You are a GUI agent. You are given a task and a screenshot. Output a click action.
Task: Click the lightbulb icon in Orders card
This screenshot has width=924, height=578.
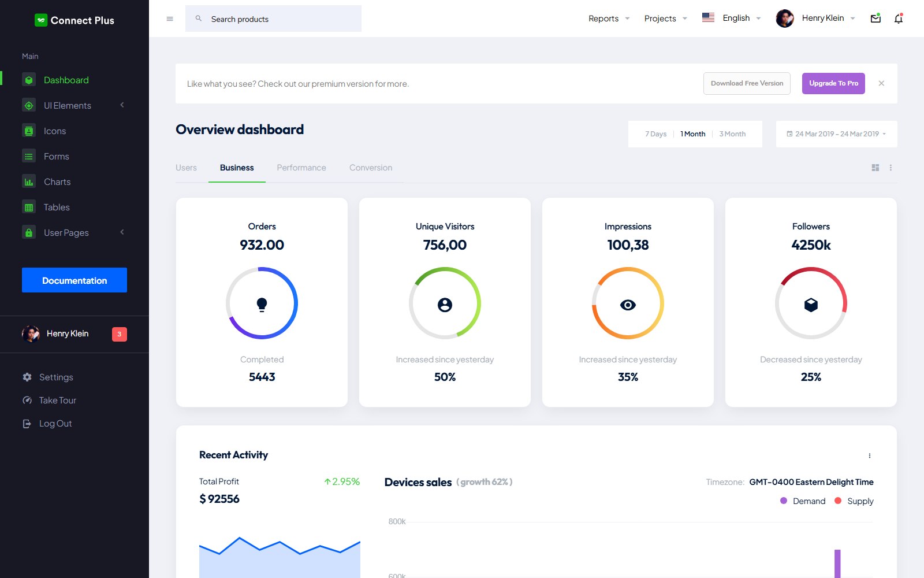[x=262, y=305]
